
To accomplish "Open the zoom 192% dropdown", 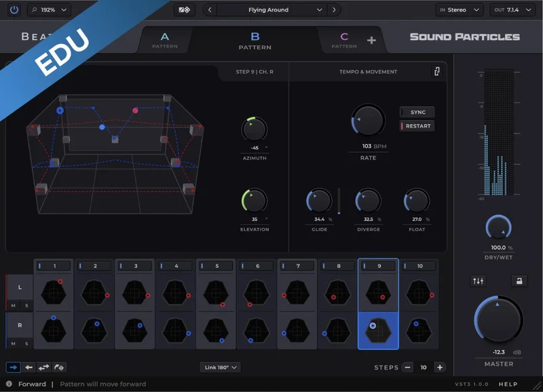I will tap(49, 9).
